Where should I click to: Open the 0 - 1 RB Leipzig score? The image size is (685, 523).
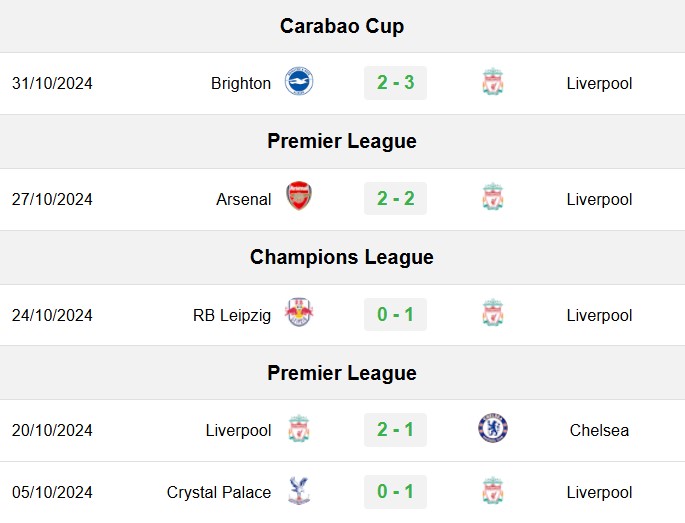click(x=395, y=314)
